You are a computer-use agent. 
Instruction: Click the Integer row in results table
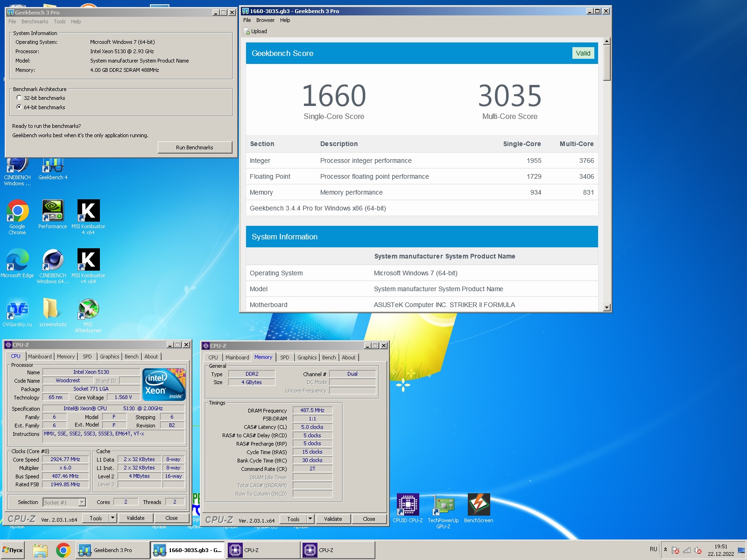422,161
